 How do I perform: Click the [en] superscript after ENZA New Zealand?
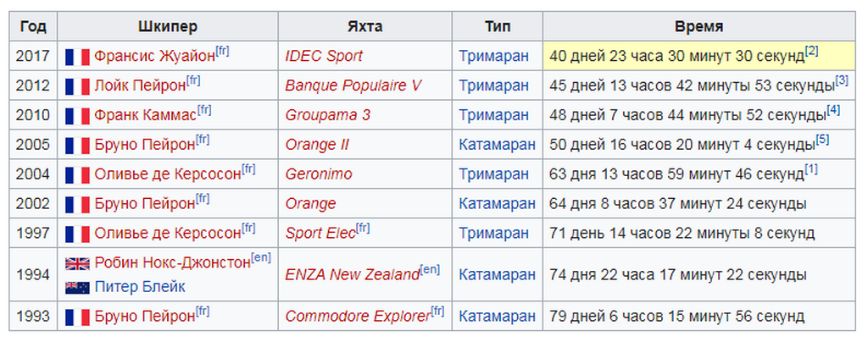pos(430,270)
